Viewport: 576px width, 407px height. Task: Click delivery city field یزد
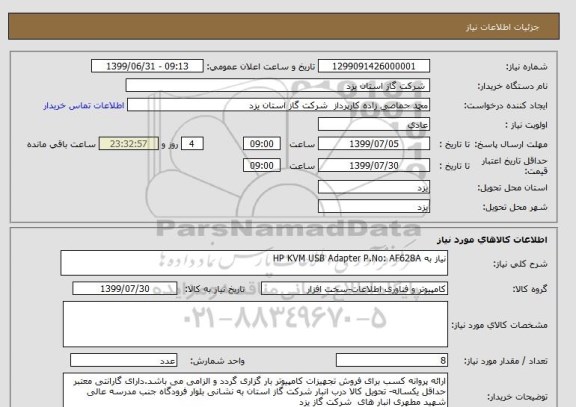point(374,207)
